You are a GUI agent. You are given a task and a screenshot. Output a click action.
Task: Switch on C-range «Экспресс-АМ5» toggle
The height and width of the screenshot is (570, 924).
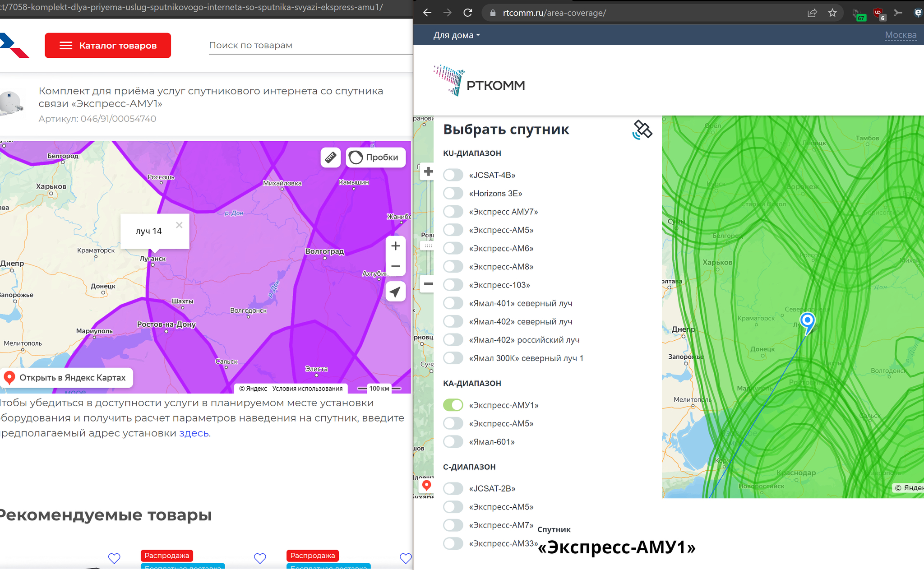point(453,507)
